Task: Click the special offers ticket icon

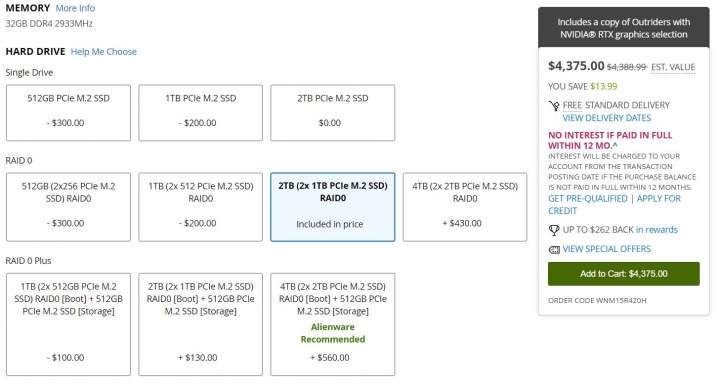Action: 554,250
